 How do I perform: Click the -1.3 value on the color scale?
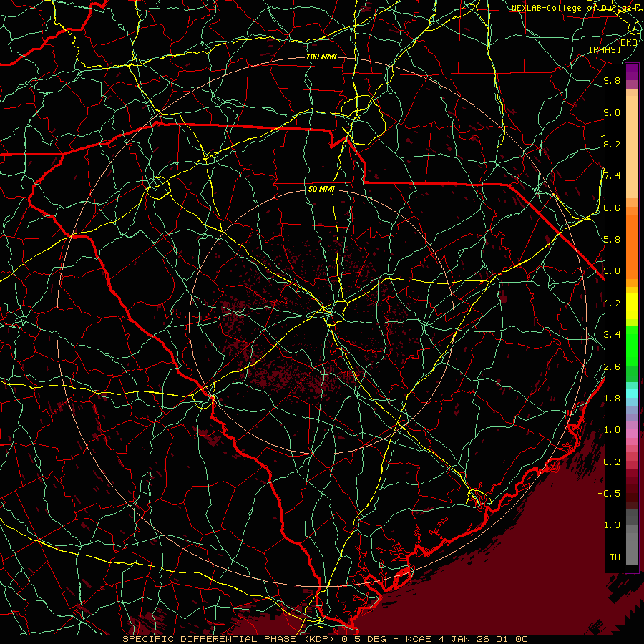[609, 525]
